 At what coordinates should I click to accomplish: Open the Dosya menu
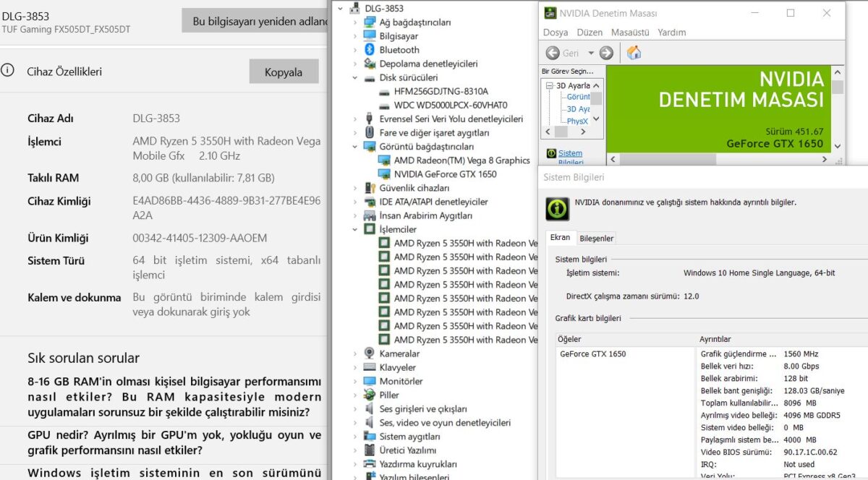pyautogui.click(x=556, y=33)
